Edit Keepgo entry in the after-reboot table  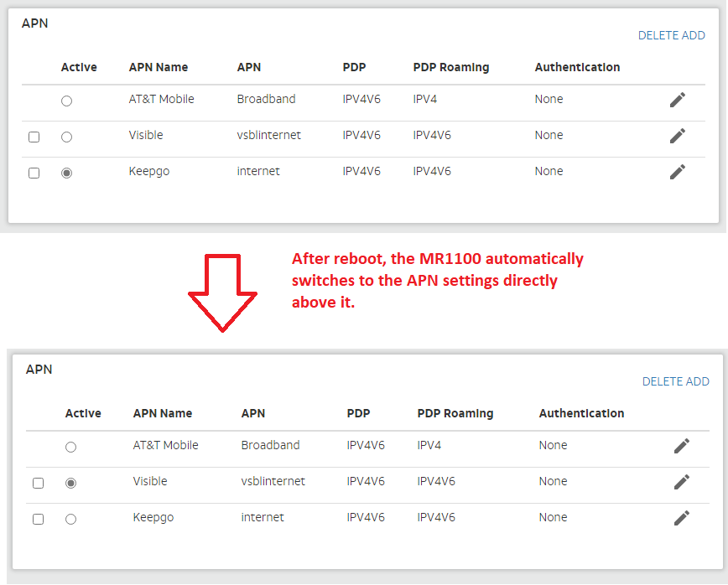[682, 518]
